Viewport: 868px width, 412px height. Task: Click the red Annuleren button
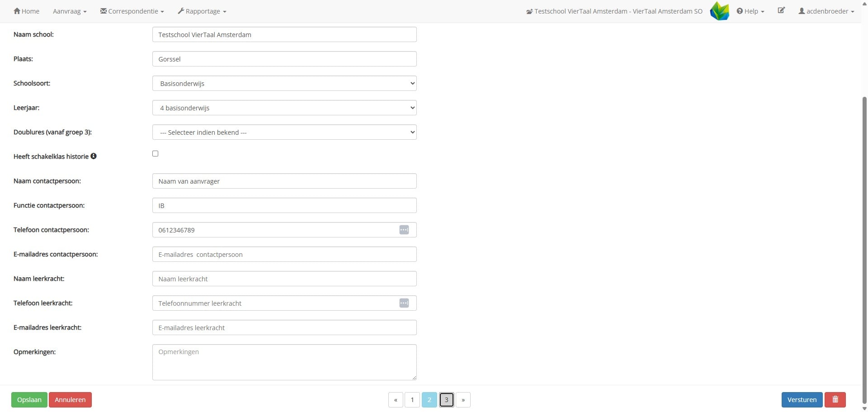click(70, 400)
